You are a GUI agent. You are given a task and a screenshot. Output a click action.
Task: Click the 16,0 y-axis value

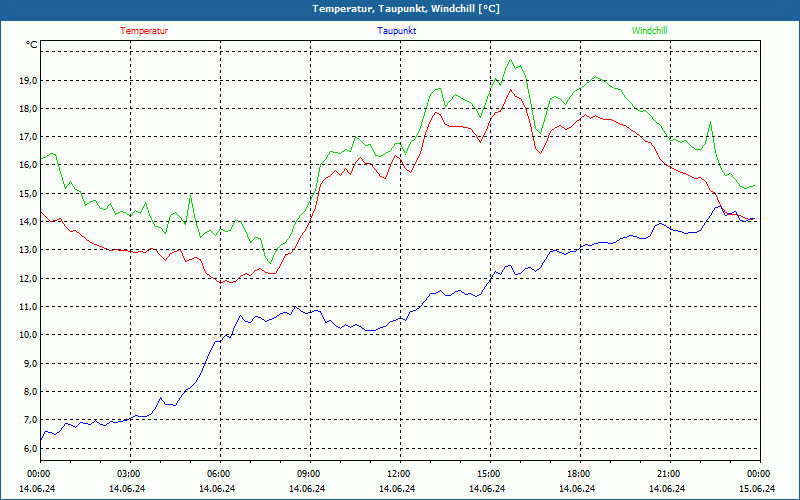pyautogui.click(x=28, y=164)
